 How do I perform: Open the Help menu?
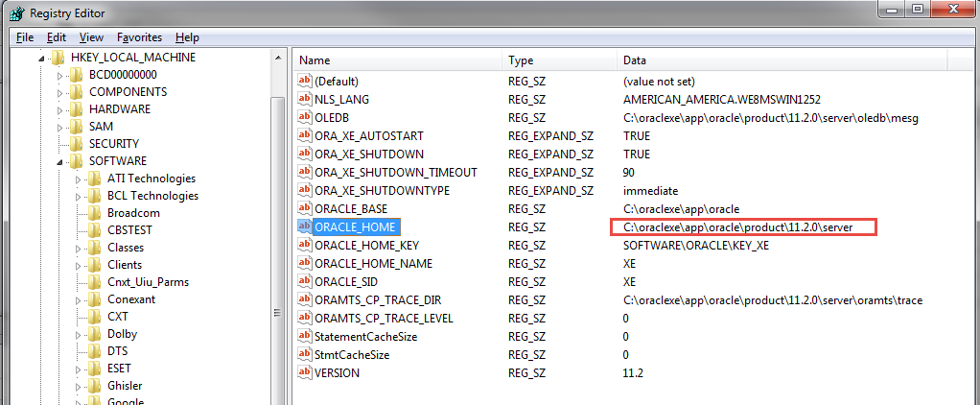(188, 37)
